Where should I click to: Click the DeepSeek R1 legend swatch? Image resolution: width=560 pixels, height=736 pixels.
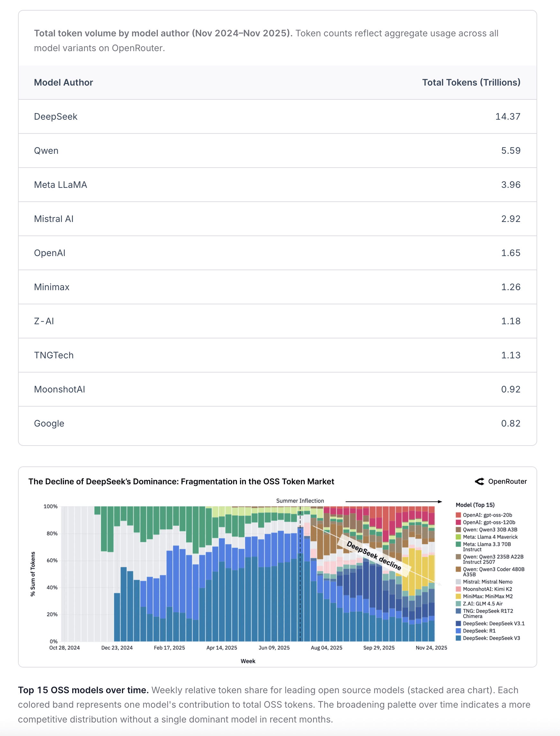click(x=458, y=630)
